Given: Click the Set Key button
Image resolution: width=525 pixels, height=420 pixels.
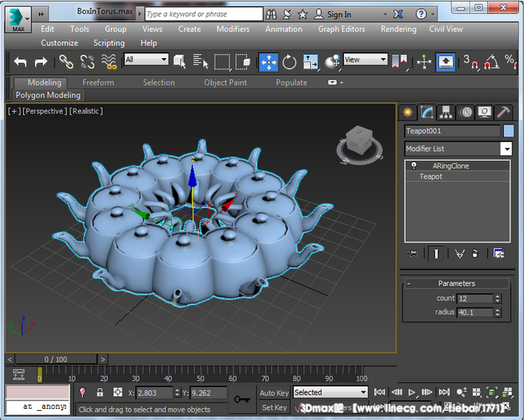Looking at the screenshot, I should coord(274,407).
